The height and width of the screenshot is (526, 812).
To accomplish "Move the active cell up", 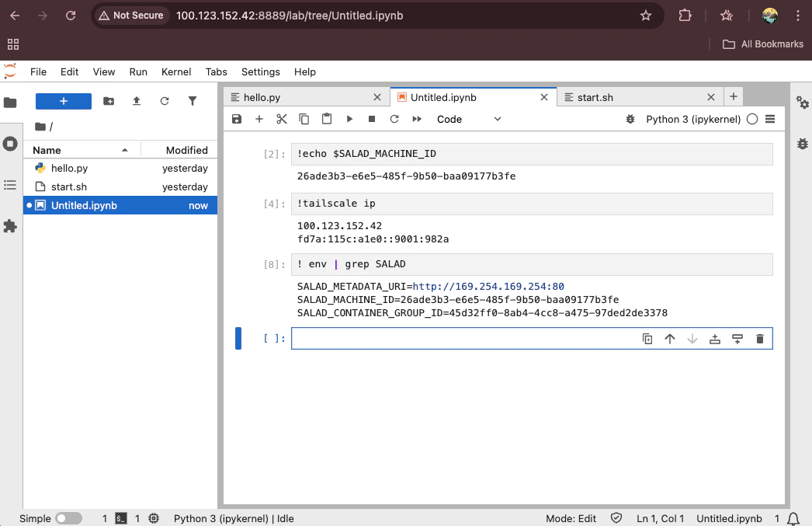I will click(670, 339).
